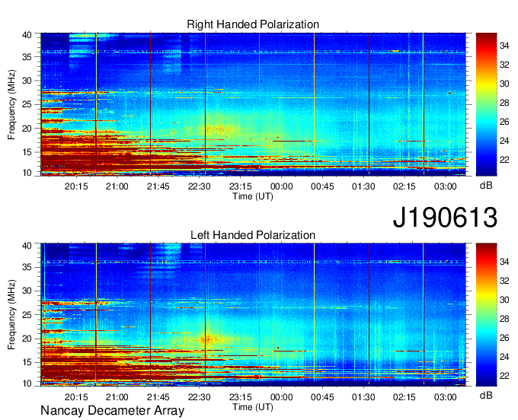Click the J190613 label

click(x=445, y=218)
